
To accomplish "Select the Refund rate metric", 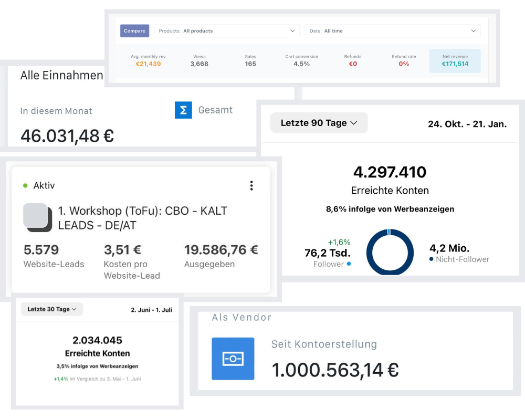I will [x=404, y=60].
